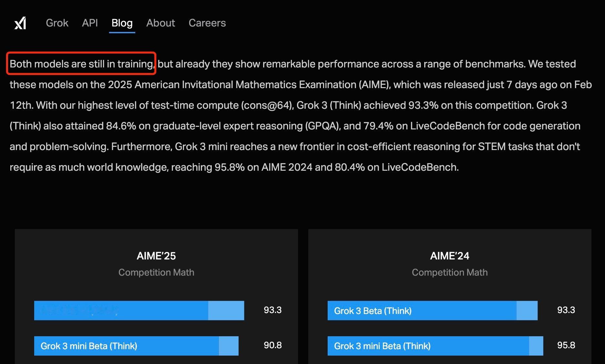Screen dimensions: 605x364
Task: Select Grok 3 mini Beta (Think) bar in AIME'24
Action: (436, 346)
